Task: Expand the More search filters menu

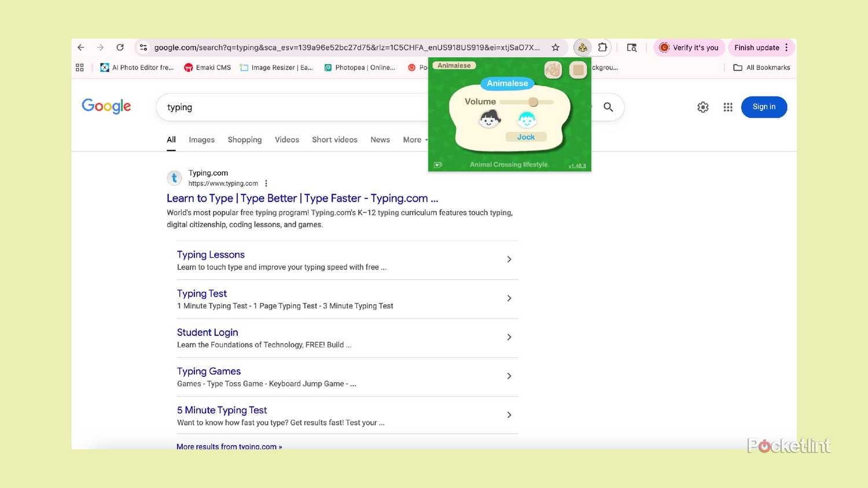Action: tap(414, 139)
